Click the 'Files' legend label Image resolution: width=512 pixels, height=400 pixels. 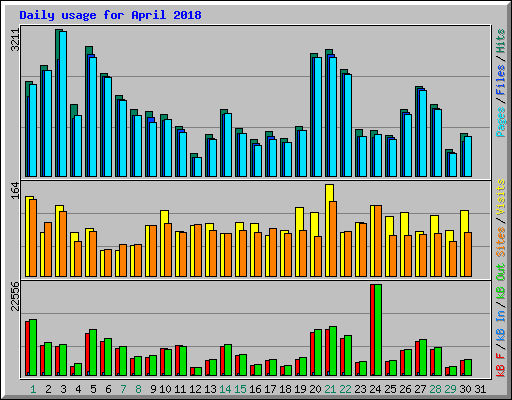(x=501, y=80)
